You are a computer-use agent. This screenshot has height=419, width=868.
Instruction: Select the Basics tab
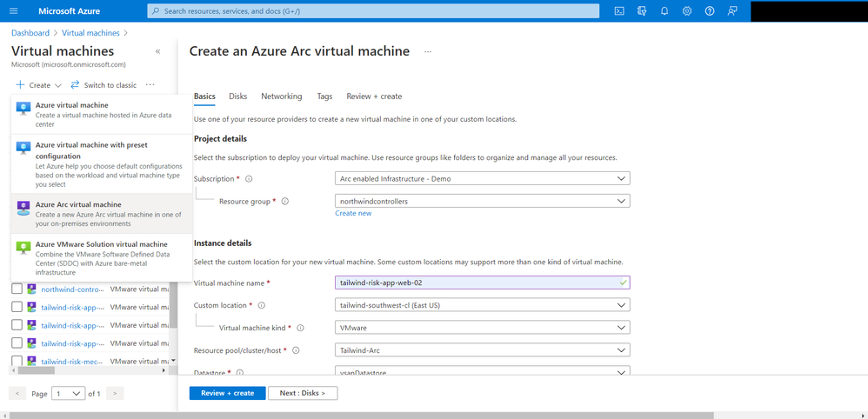point(204,96)
